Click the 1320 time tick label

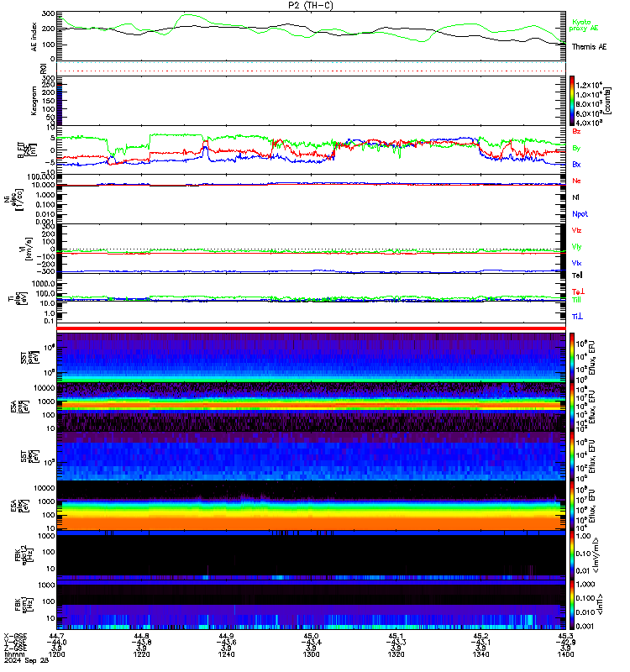click(x=396, y=654)
